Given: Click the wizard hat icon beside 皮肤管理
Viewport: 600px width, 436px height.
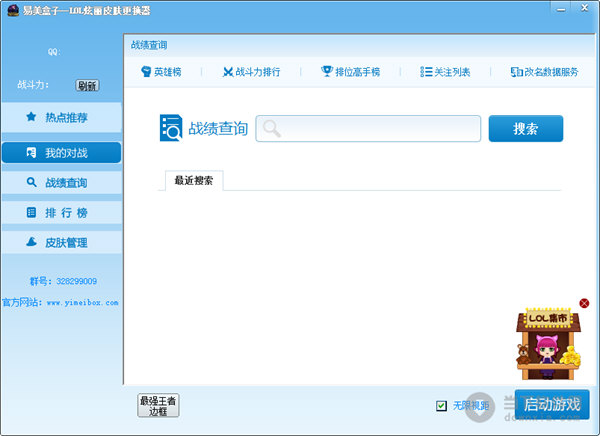Looking at the screenshot, I should pos(31,242).
